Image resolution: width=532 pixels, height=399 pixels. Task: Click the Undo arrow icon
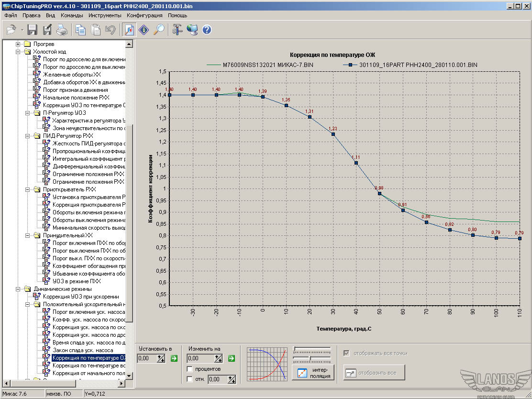tap(111, 30)
